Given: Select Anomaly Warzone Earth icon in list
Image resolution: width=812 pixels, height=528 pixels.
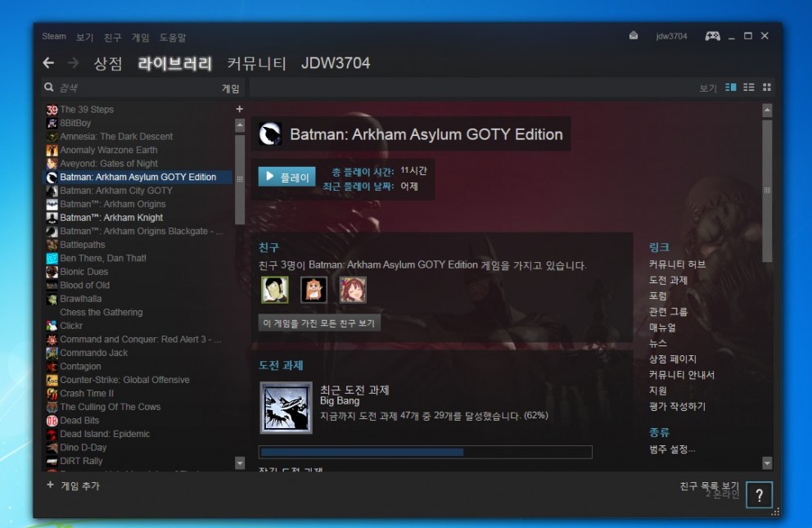Looking at the screenshot, I should click(52, 150).
